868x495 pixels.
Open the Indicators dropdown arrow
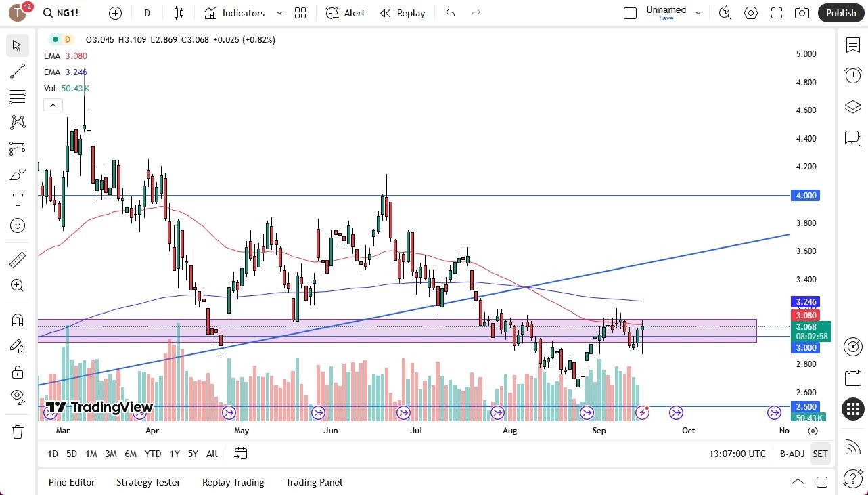coord(278,13)
